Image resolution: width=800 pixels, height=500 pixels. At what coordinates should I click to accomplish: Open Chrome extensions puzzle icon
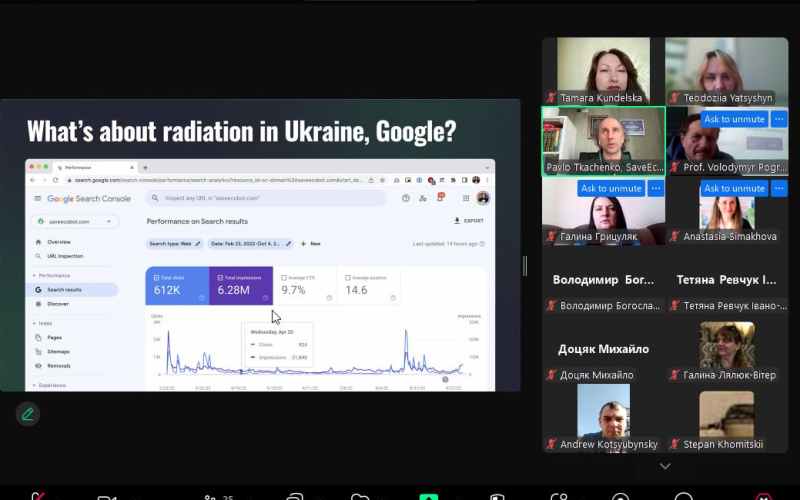click(x=453, y=180)
